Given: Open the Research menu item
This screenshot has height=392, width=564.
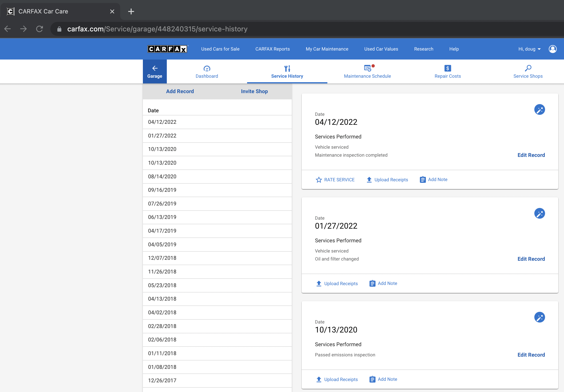Looking at the screenshot, I should (x=424, y=49).
